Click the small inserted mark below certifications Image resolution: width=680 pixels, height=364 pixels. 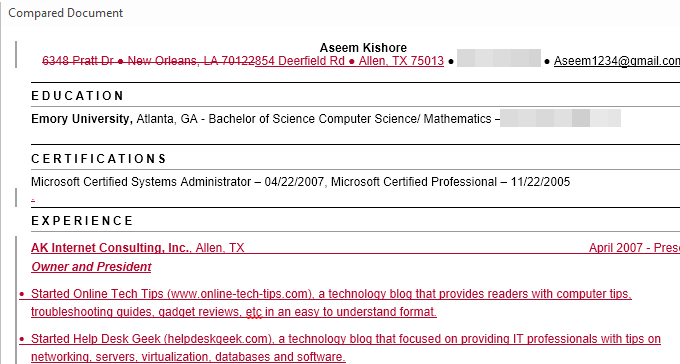pos(33,199)
